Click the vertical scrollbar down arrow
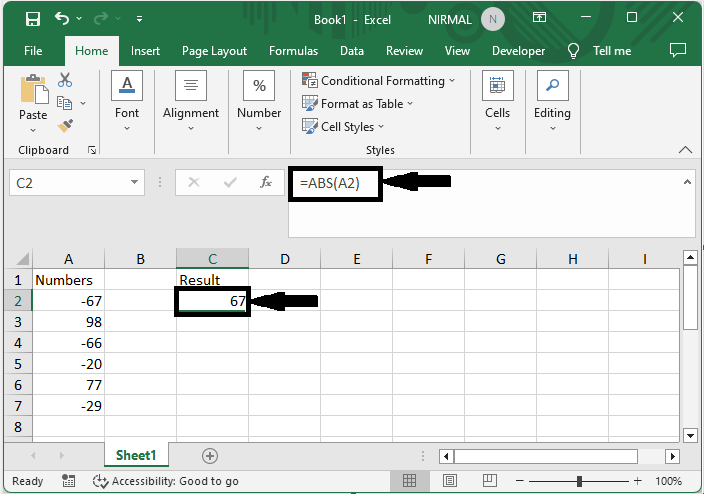 tap(690, 435)
